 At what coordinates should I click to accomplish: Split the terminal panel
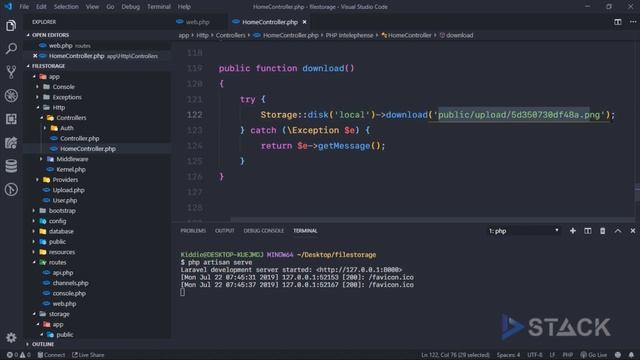point(588,231)
